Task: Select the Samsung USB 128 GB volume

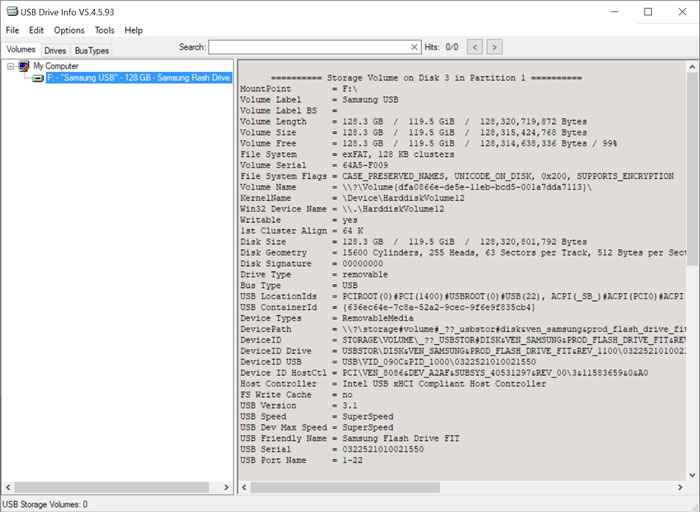Action: tap(138, 78)
